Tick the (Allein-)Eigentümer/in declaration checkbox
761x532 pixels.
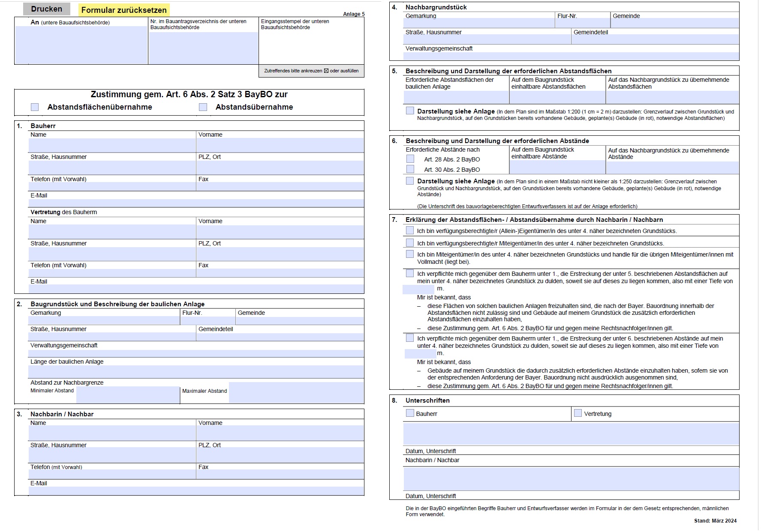[x=410, y=230]
